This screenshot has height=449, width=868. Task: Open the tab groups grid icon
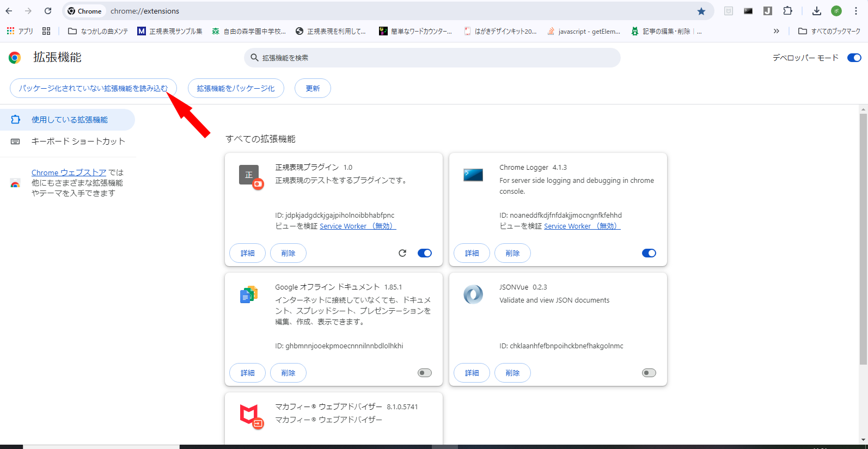click(x=46, y=31)
